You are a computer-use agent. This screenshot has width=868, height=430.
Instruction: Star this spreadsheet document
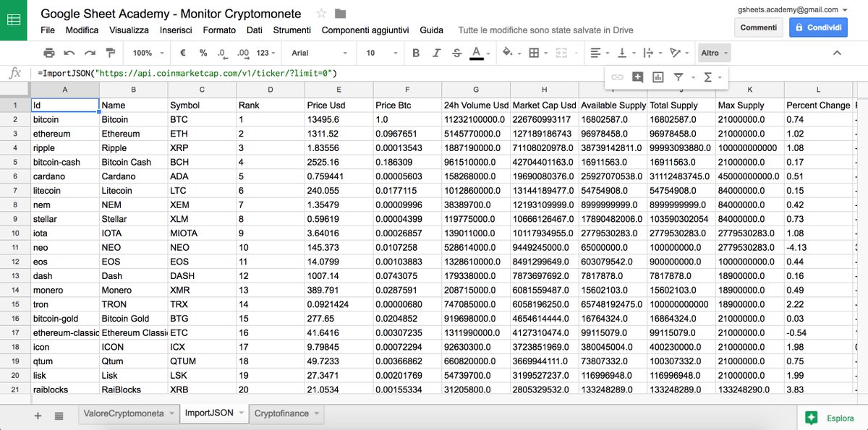[322, 14]
